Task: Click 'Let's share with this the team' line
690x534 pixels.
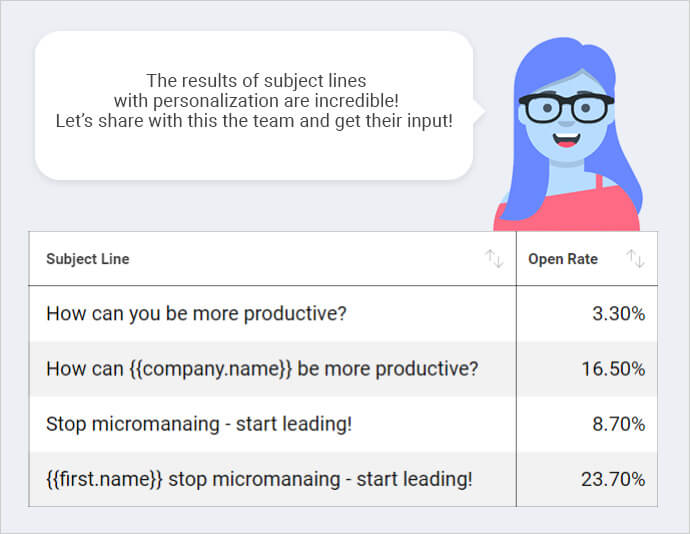Action: click(x=254, y=121)
